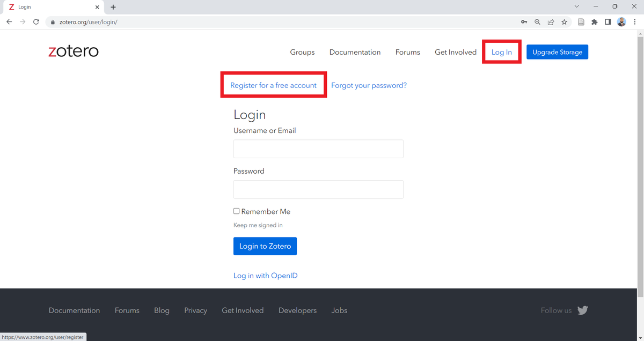Check the Remember Me checkbox
Screen dimensions: 644x341
[236, 211]
